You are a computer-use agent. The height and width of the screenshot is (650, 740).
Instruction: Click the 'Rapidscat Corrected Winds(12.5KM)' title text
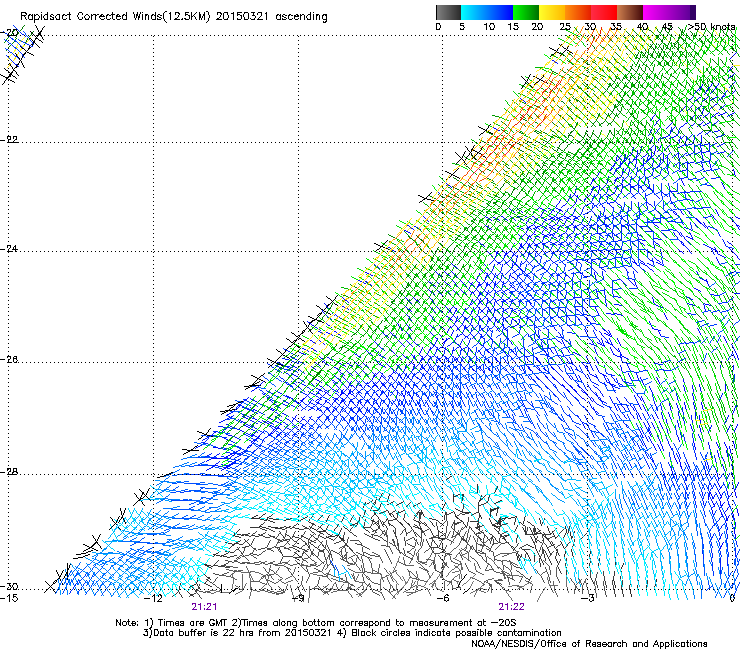click(x=115, y=17)
